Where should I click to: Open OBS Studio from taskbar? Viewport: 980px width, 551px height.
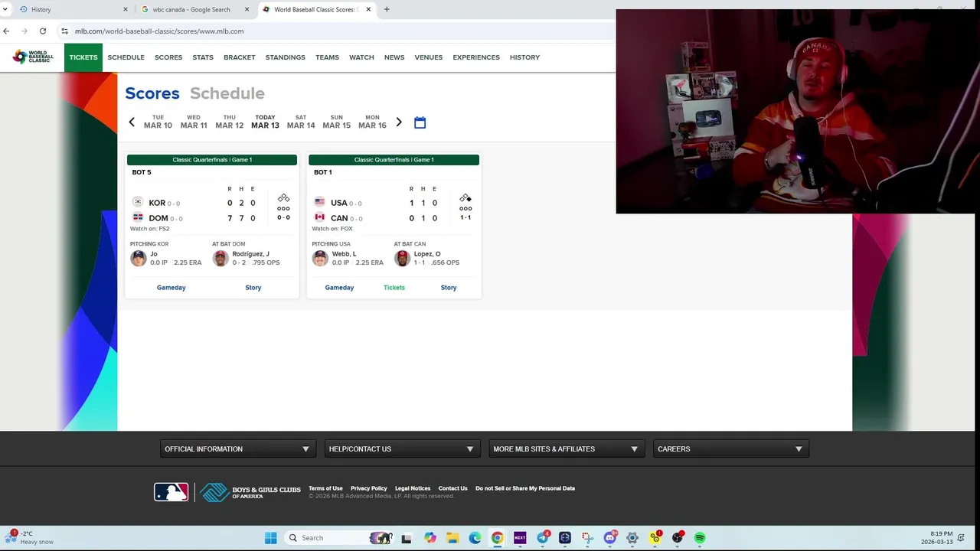tap(677, 538)
